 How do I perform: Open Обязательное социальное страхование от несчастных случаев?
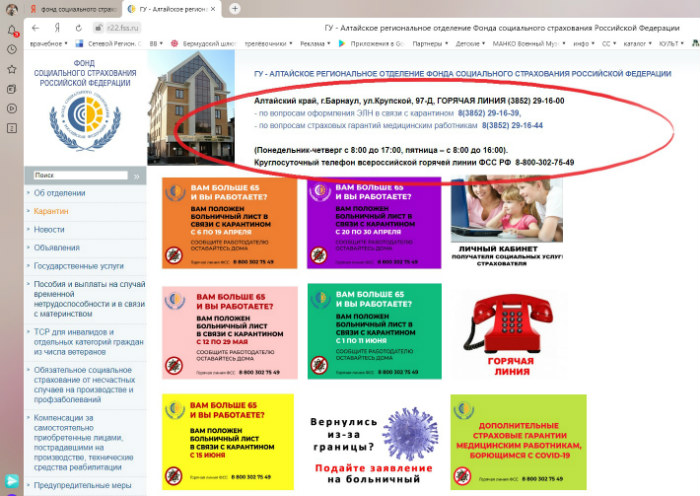click(x=84, y=384)
